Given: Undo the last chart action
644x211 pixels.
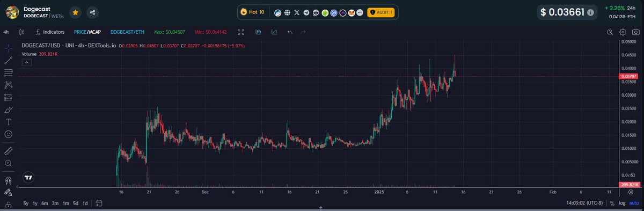Looking at the screenshot, I should [x=290, y=32].
